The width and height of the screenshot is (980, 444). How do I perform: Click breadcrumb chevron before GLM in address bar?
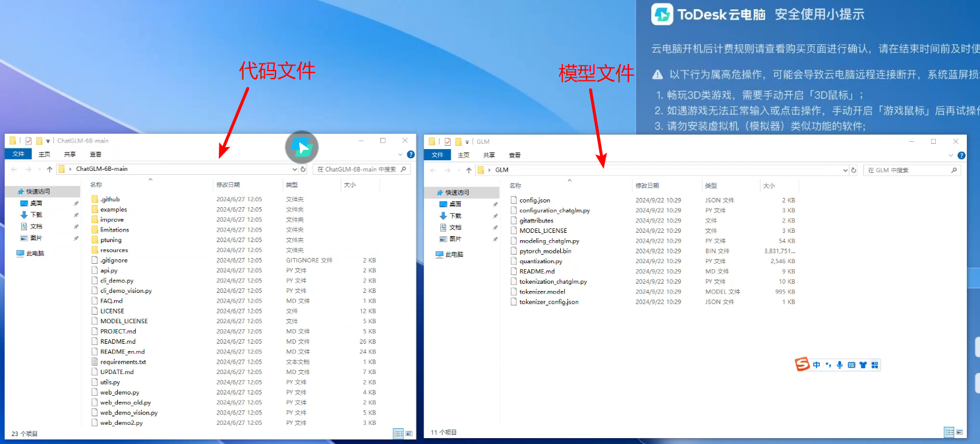tap(489, 170)
